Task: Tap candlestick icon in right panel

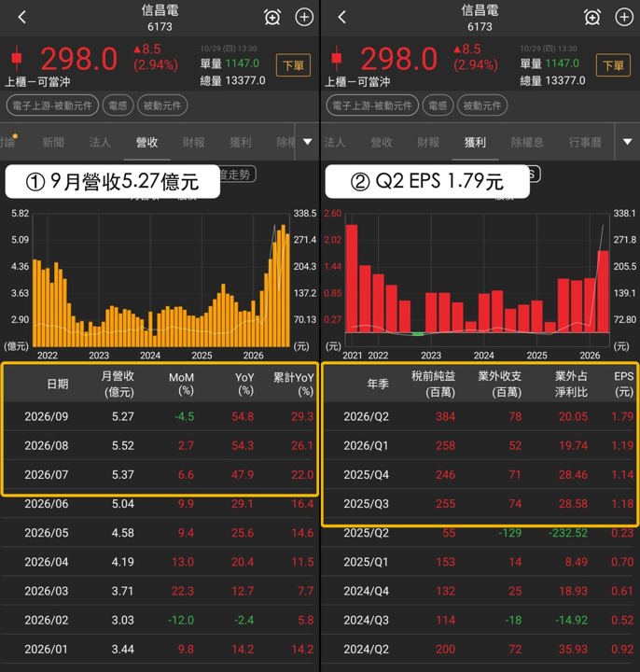Action: tap(337, 58)
